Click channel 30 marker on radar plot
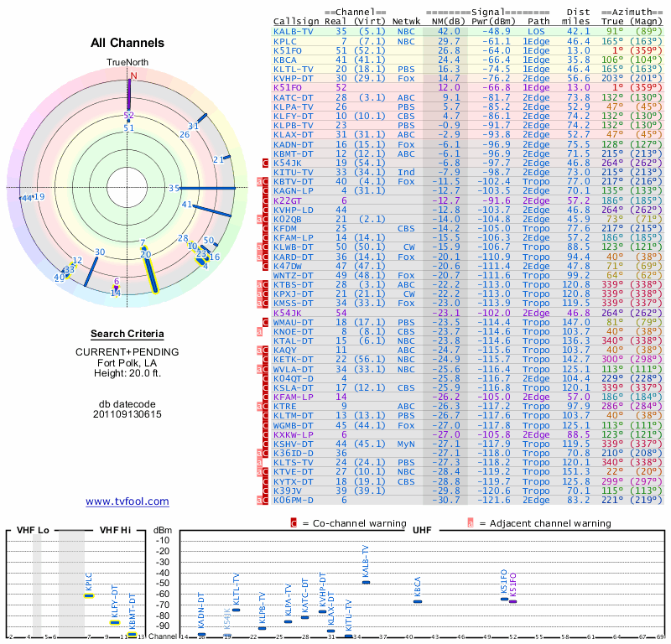Image resolution: width=671 pixels, height=644 pixels. click(x=100, y=252)
